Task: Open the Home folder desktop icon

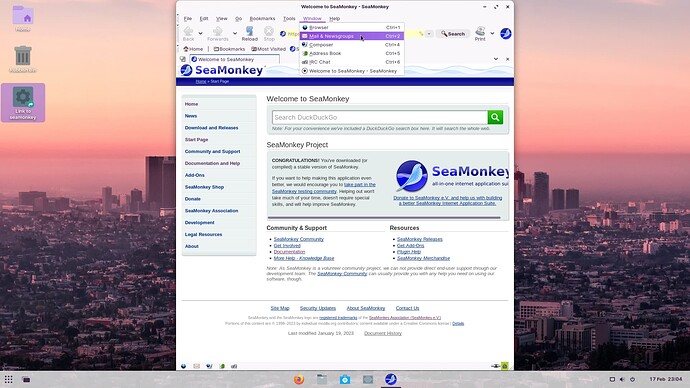Action: pos(23,19)
